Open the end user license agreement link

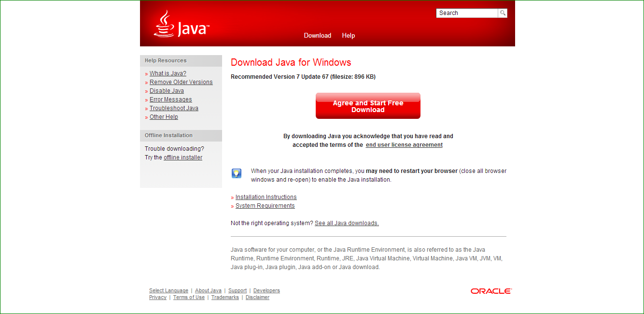point(404,145)
